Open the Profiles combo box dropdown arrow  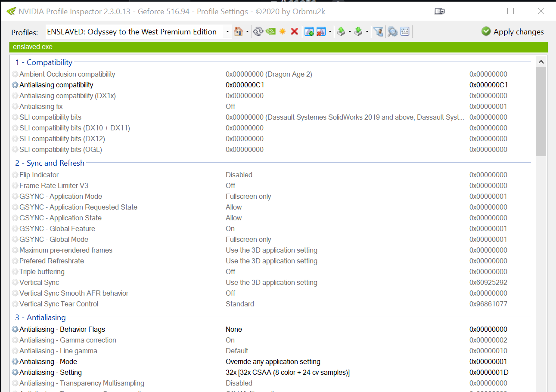227,32
